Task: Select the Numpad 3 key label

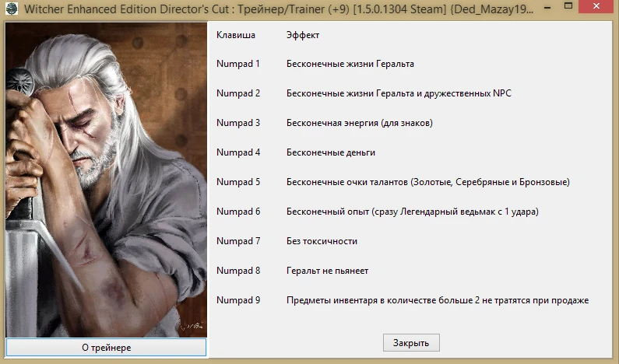Action: [x=238, y=123]
